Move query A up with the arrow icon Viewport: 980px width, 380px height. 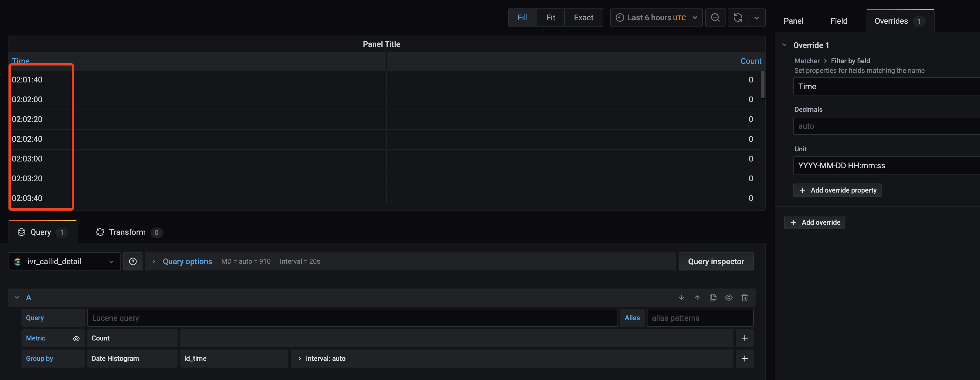(x=697, y=298)
